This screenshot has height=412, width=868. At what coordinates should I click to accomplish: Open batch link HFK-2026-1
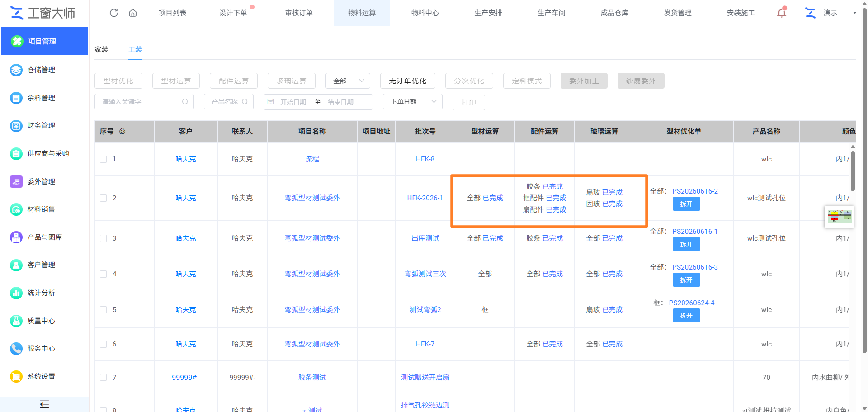coord(425,198)
